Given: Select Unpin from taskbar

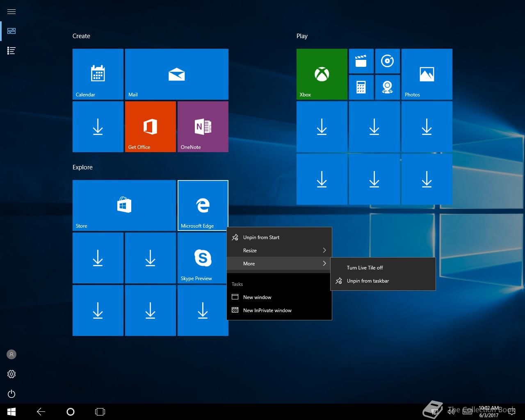Looking at the screenshot, I should point(383,281).
